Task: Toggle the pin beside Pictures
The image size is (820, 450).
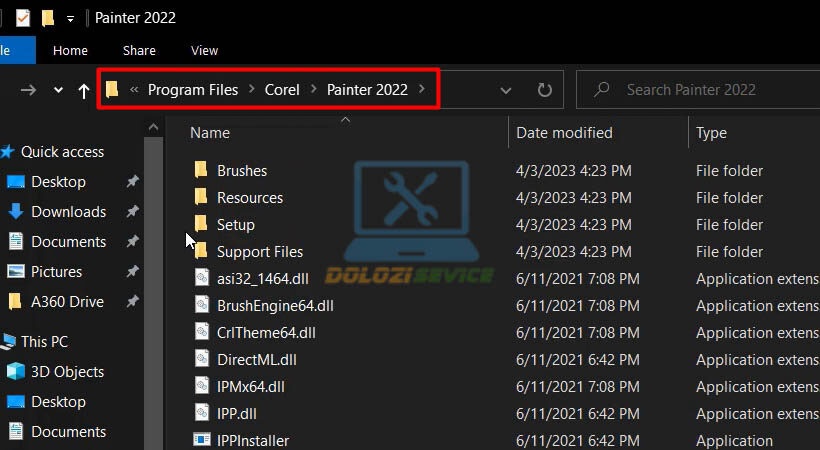Action: 132,272
